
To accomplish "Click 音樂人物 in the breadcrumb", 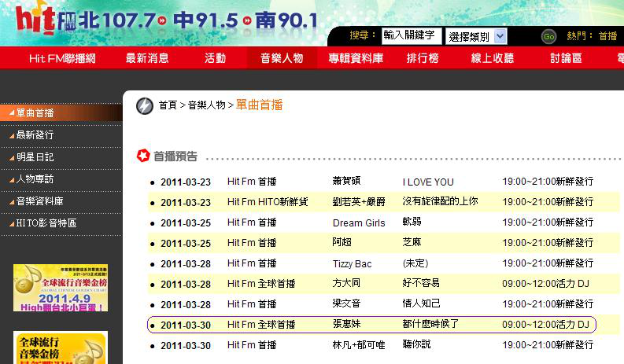I will 206,105.
